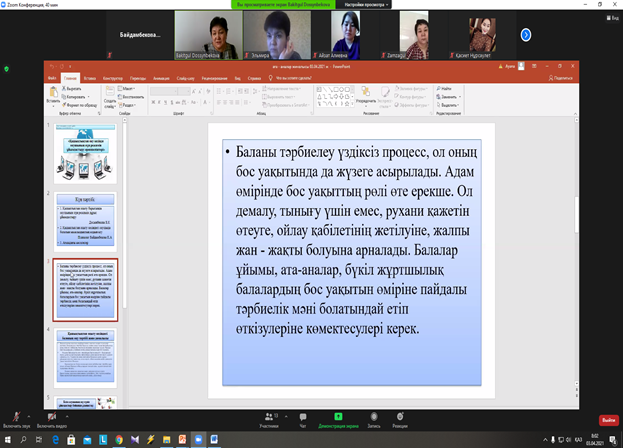Click the Найти button in ribbon
Viewport: 623px width, 448px height.
tap(445, 89)
